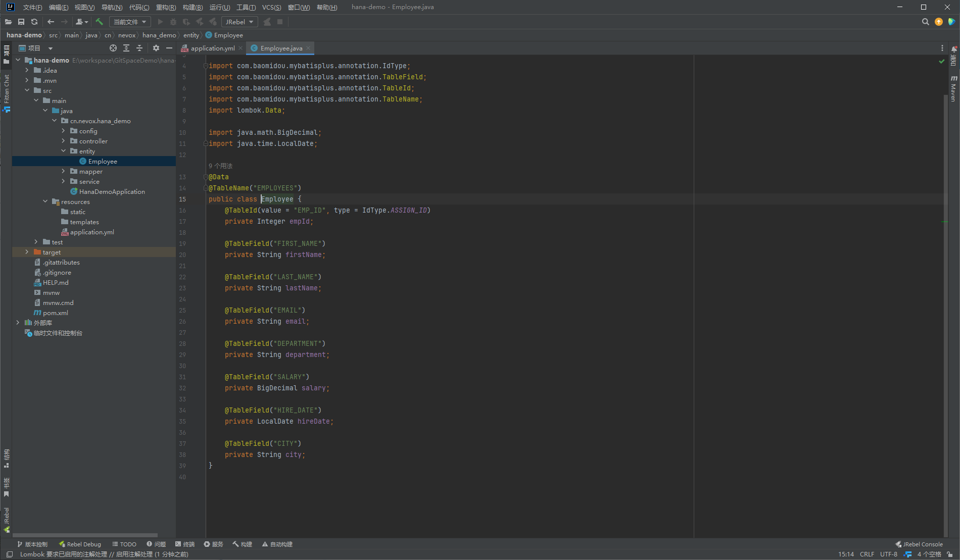Open the 当前文件 run configuration dropdown

(x=130, y=22)
